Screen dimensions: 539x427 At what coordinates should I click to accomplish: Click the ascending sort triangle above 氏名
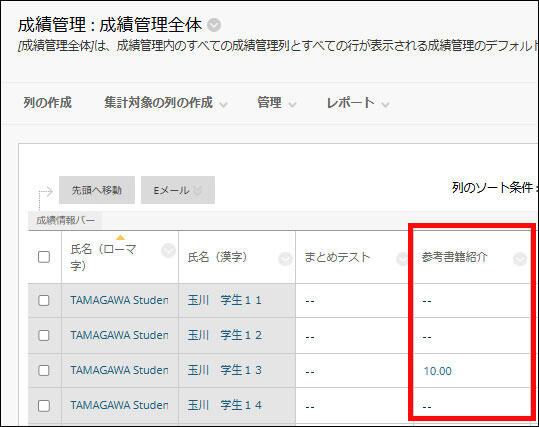120,237
